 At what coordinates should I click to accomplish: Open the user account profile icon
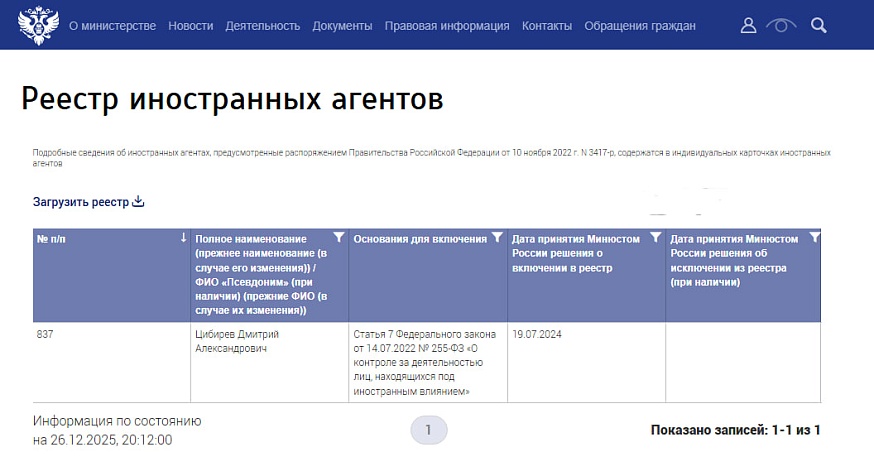tap(748, 25)
